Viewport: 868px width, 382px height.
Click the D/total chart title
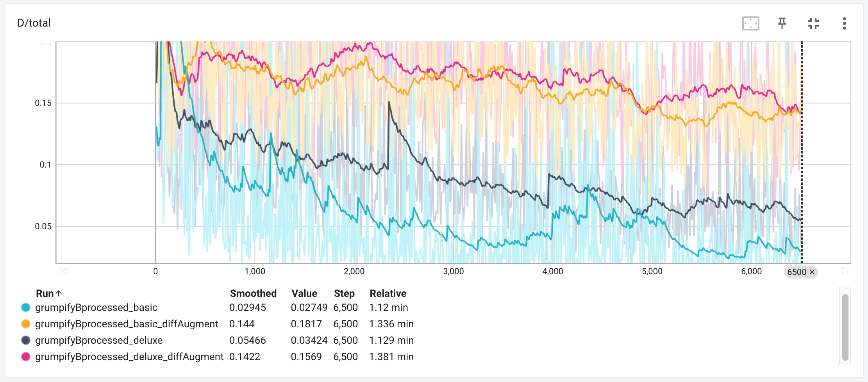click(x=34, y=23)
